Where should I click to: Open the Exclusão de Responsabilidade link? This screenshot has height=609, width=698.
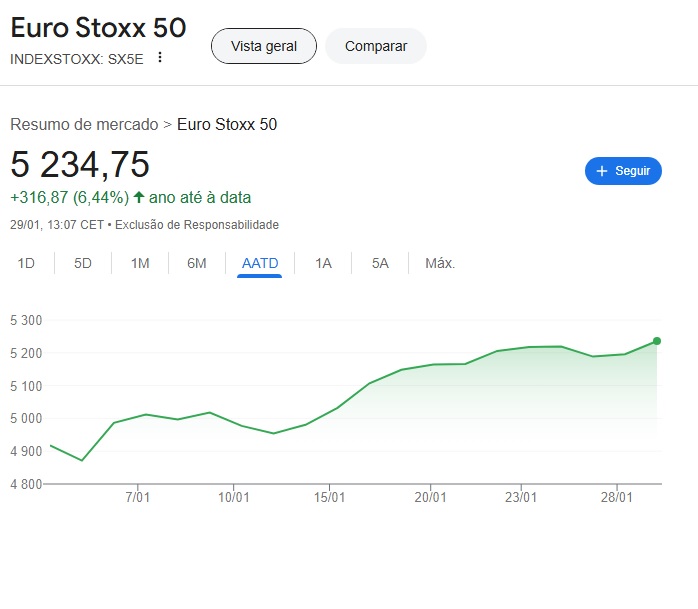point(197,225)
